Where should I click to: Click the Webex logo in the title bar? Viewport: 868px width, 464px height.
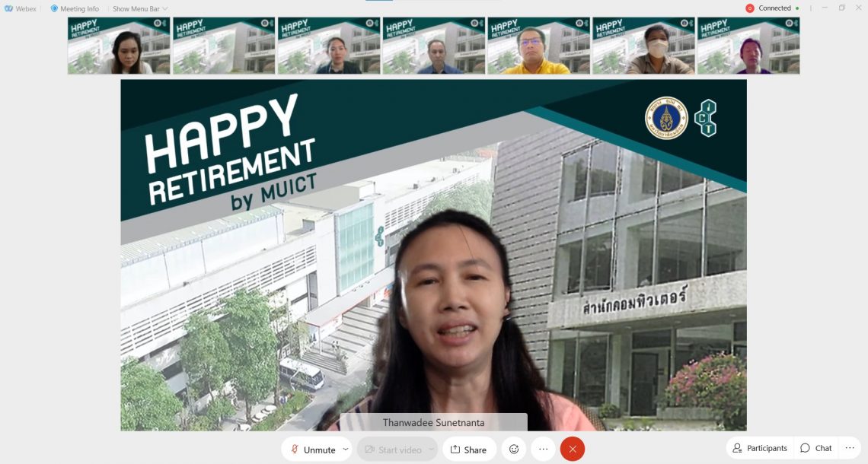(x=20, y=8)
